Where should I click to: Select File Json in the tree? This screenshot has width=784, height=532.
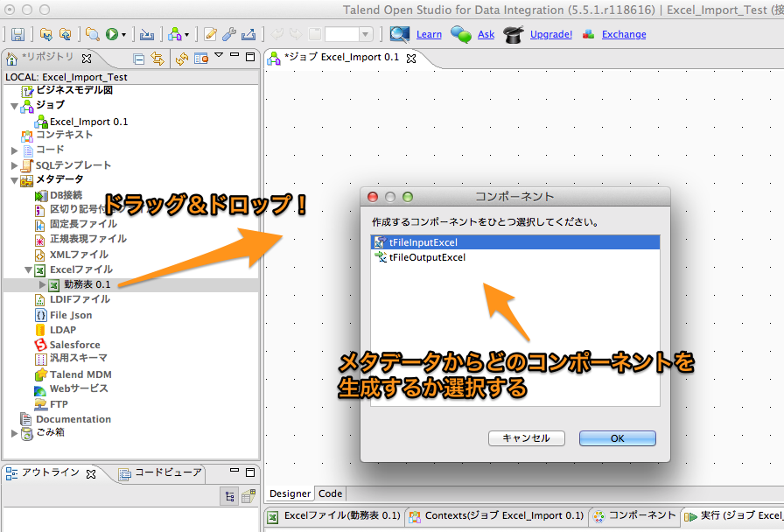pyautogui.click(x=71, y=315)
